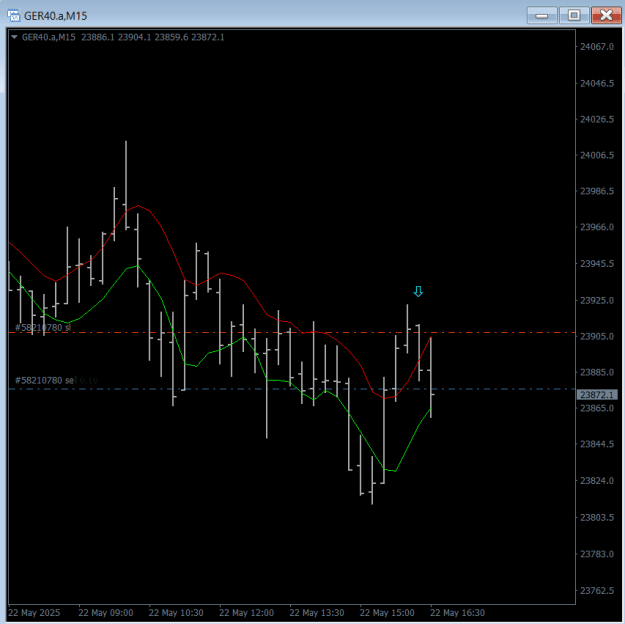Click the 22 May 12:00 time label
The width and height of the screenshot is (625, 624).
(x=246, y=613)
